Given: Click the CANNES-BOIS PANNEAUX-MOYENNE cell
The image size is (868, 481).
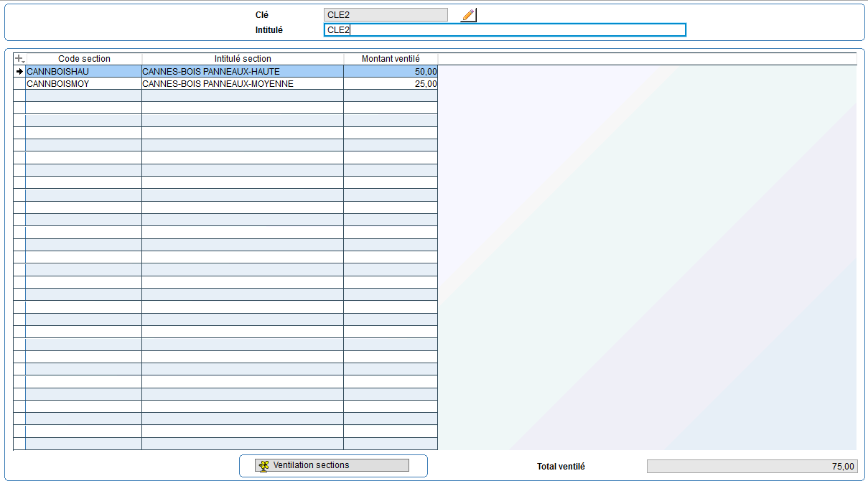Looking at the screenshot, I should 243,84.
